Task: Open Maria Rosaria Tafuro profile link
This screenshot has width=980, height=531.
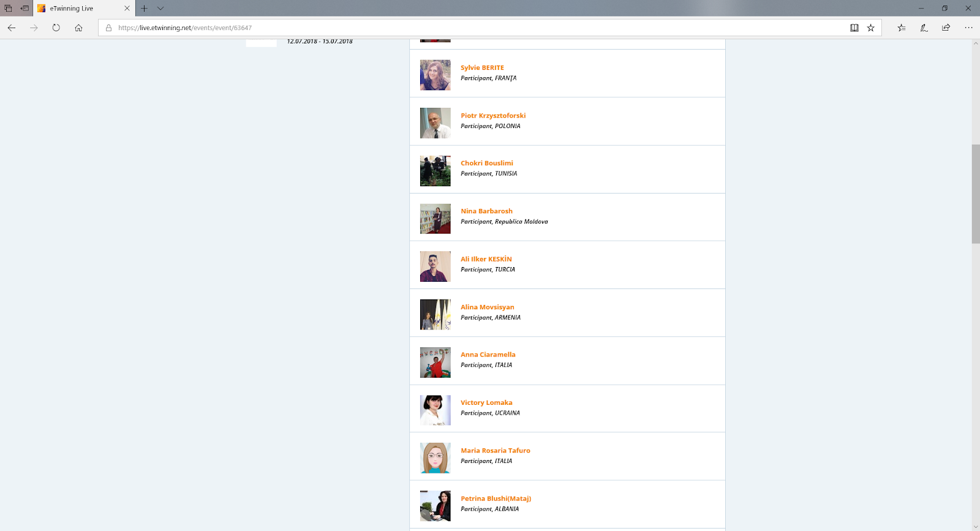Action: [496, 451]
